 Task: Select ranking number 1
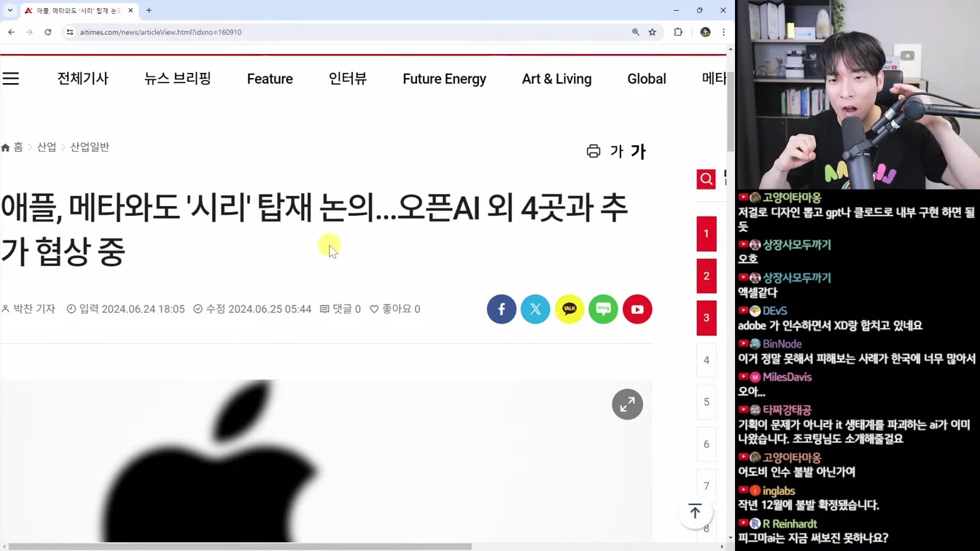coord(706,234)
